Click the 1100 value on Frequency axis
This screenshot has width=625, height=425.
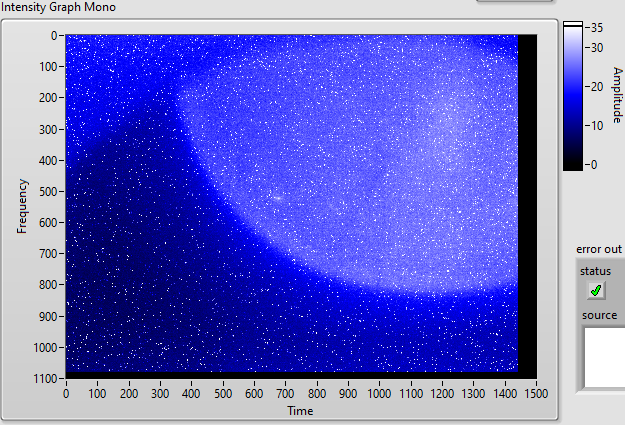coord(45,378)
